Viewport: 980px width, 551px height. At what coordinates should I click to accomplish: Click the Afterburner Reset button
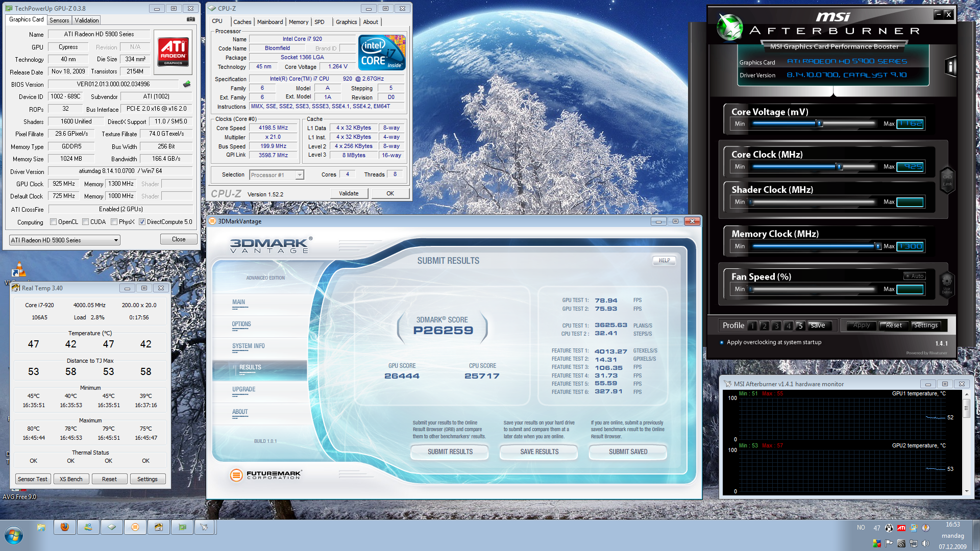(x=894, y=325)
